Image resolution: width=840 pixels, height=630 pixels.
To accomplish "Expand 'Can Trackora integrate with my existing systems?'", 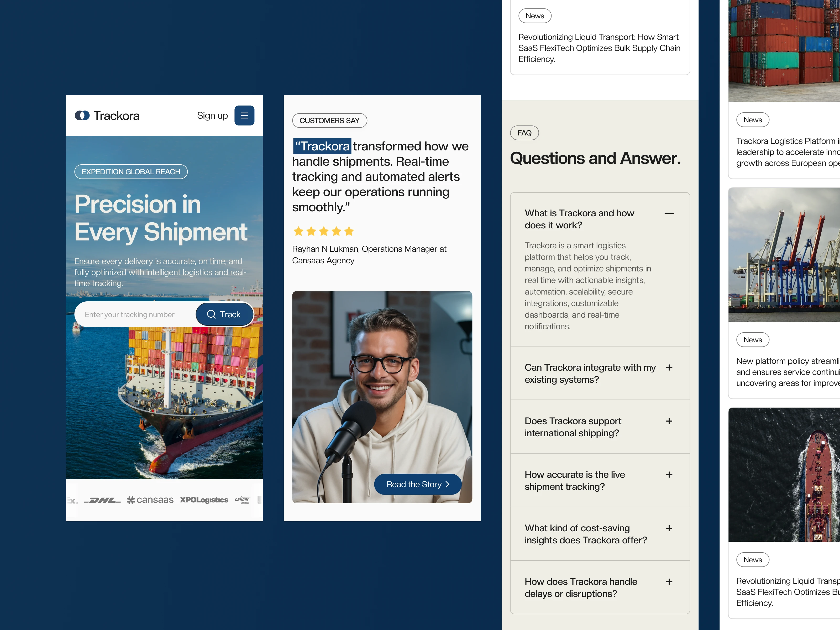I will (669, 367).
